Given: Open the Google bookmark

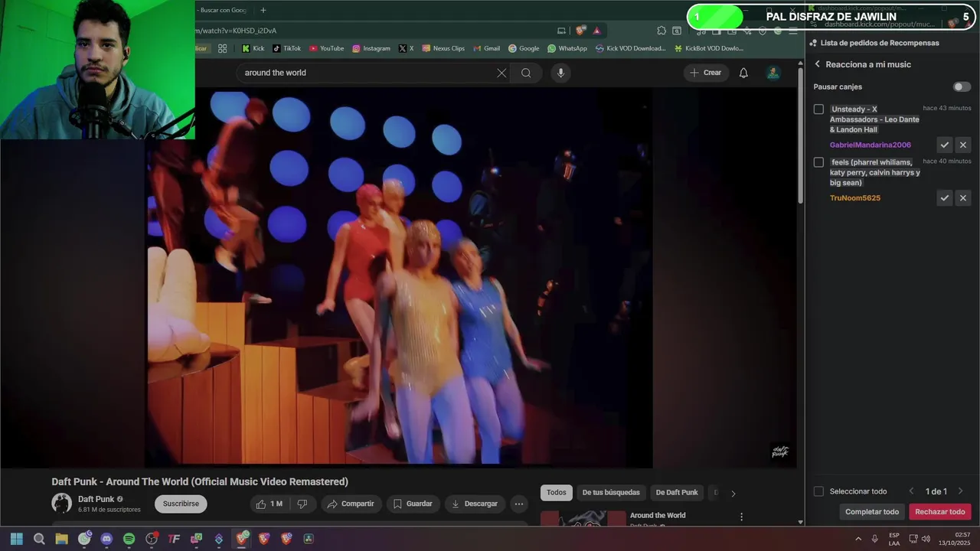Looking at the screenshot, I should [524, 48].
